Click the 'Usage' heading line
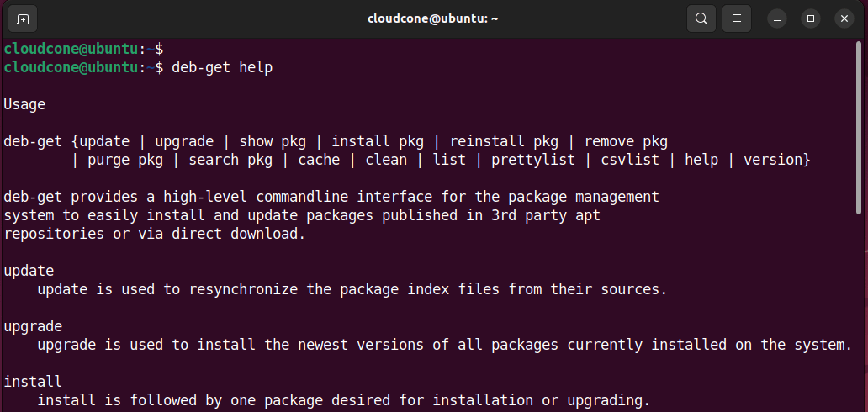Viewport: 868px width, 412px height. coord(24,104)
